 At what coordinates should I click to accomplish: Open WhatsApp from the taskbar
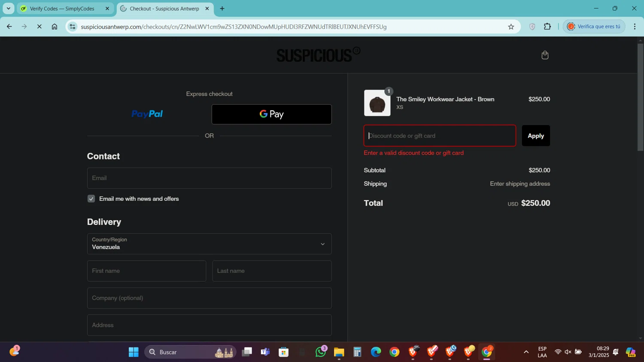(x=321, y=352)
